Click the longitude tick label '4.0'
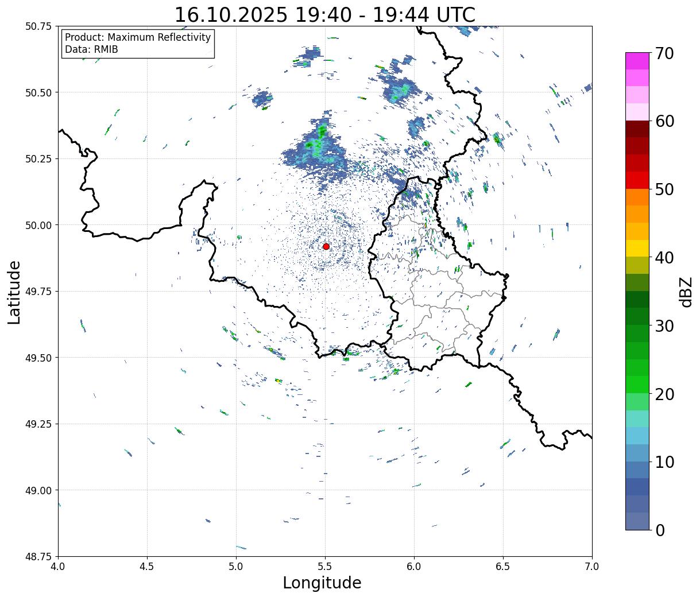Viewport: 700px width, 597px height. pos(58,566)
